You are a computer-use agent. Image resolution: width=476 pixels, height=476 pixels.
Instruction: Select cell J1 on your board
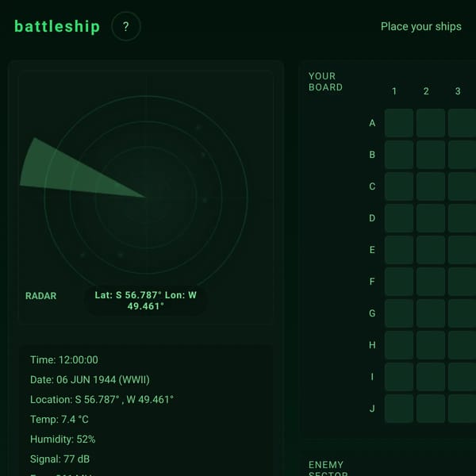point(399,409)
